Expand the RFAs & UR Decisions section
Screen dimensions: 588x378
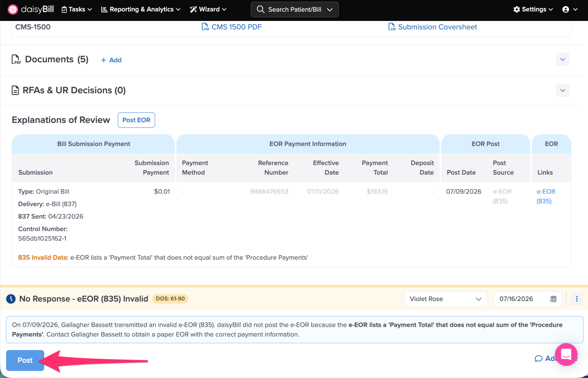click(562, 90)
